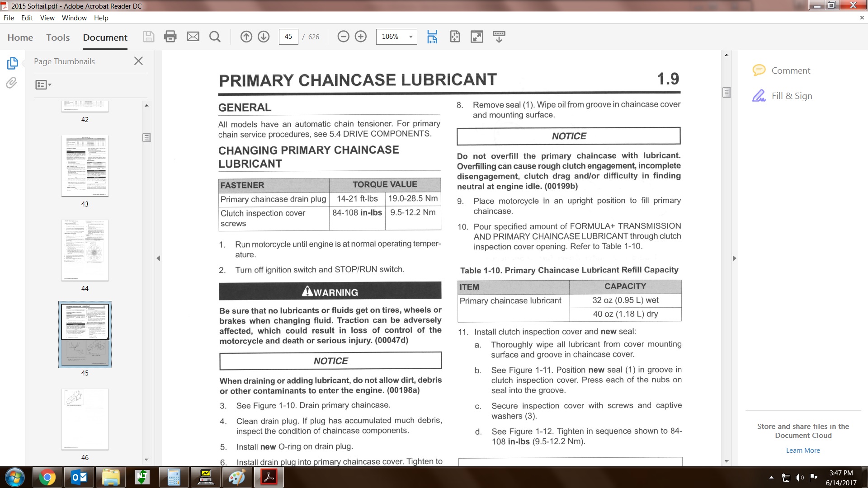Screen dimensions: 868x488
Task: Select page 44 thumbnail
Action: (x=85, y=250)
